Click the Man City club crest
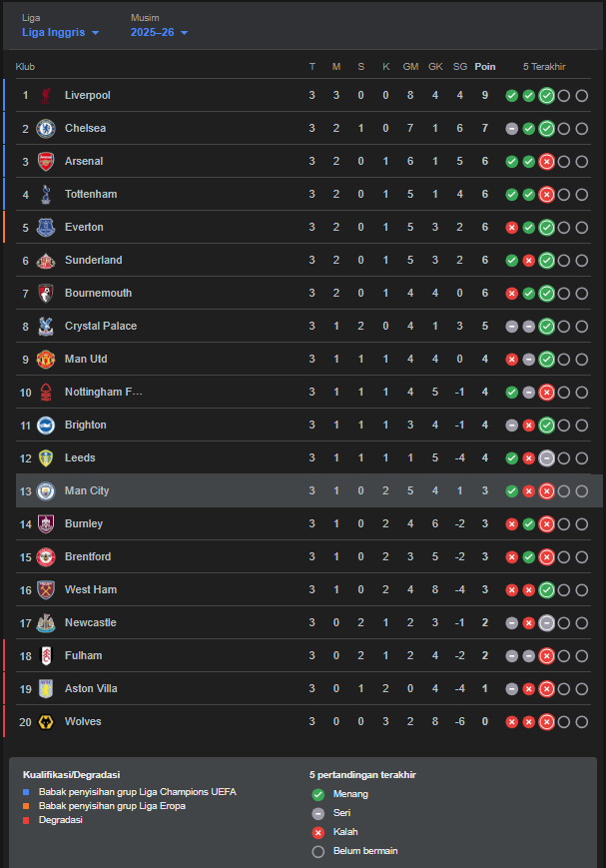 click(x=46, y=491)
